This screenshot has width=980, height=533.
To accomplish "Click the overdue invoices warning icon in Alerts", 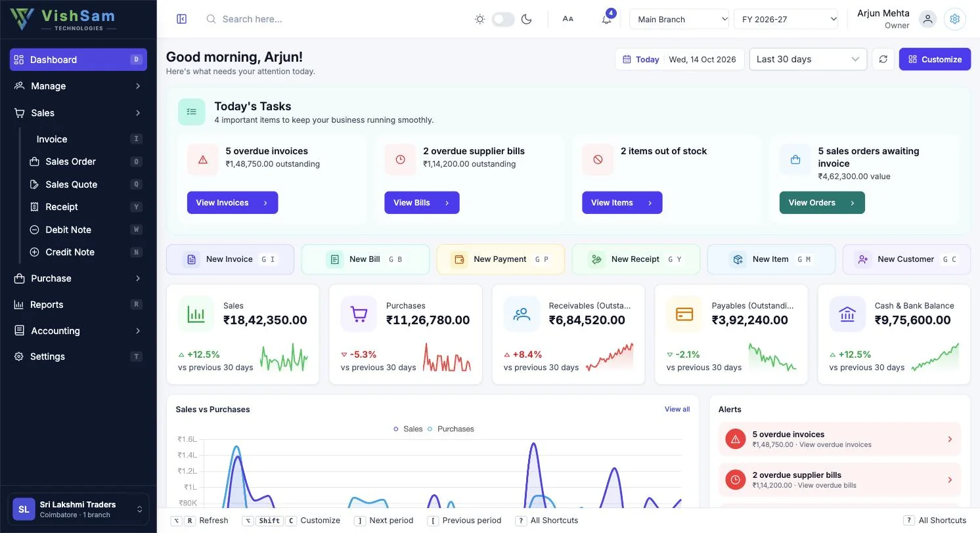I will click(x=736, y=439).
